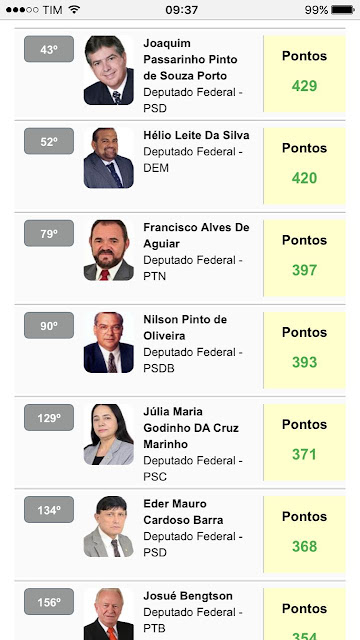Select the 79º ranking badge
The image size is (360, 640).
click(49, 233)
